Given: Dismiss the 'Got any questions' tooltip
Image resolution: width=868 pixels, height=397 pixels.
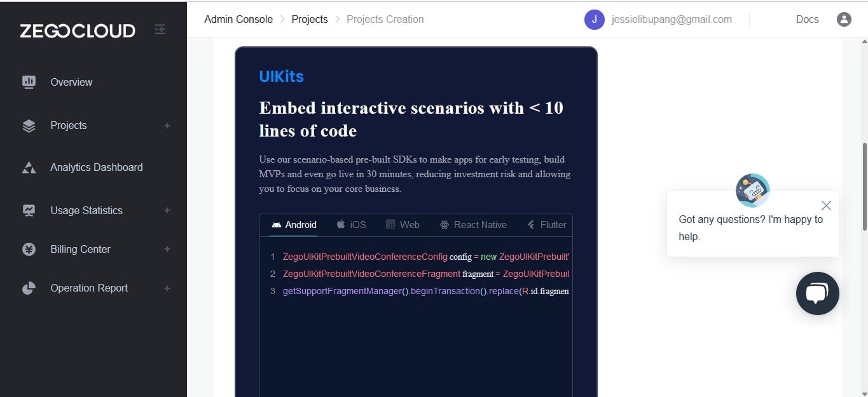Looking at the screenshot, I should click(x=826, y=205).
